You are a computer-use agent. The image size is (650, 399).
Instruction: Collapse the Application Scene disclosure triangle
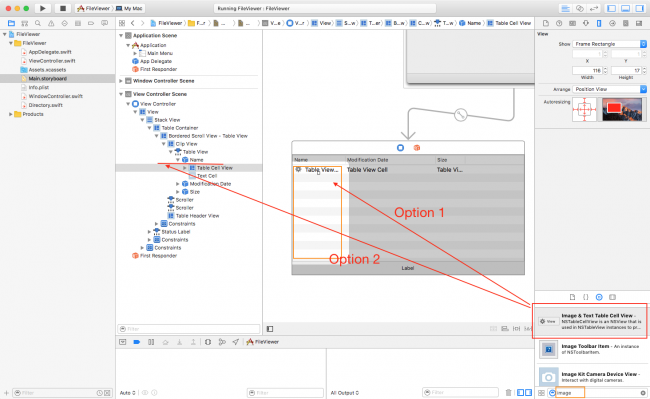(121, 36)
